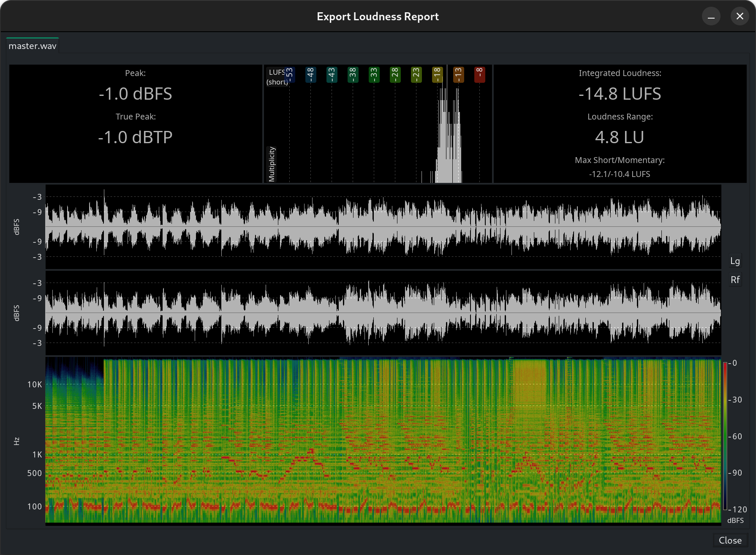Viewport: 756px width, 555px height.
Task: Click the True Peak: label
Action: (x=136, y=117)
